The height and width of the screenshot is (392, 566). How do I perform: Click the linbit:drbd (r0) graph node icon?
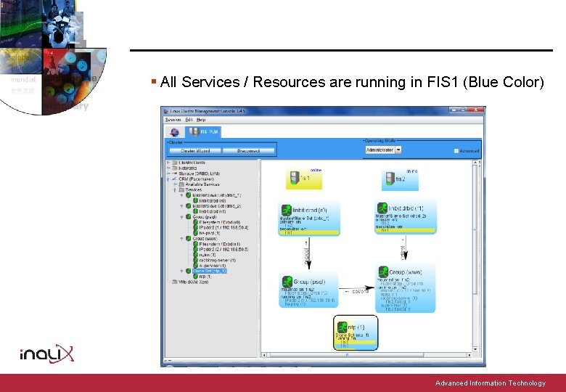coord(286,210)
